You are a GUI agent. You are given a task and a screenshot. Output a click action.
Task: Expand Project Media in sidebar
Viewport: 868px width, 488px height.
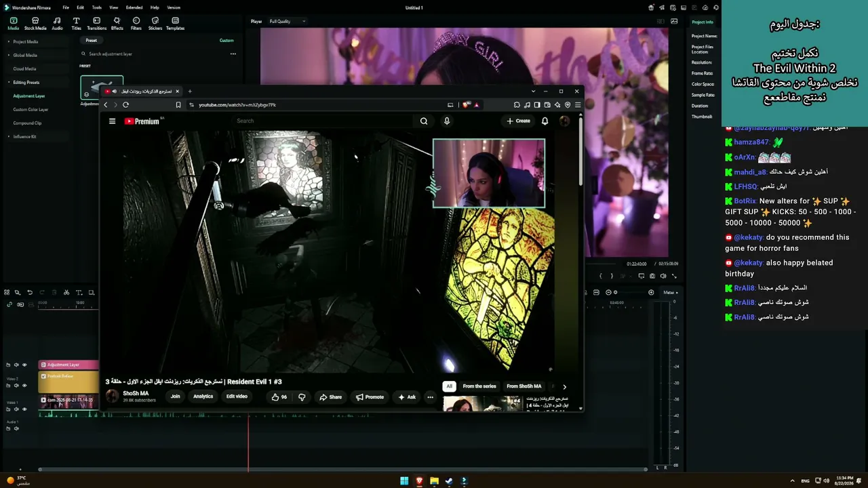(x=9, y=42)
